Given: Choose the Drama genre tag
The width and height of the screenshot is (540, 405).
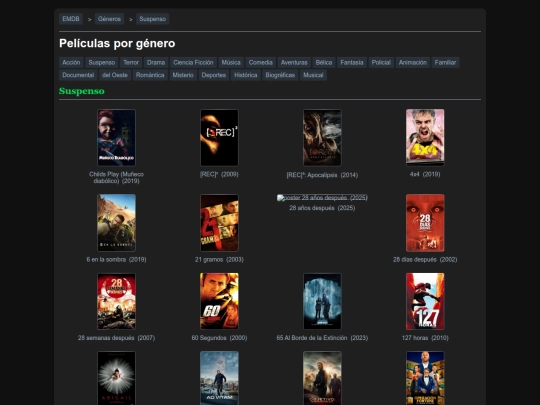Looking at the screenshot, I should tap(156, 62).
